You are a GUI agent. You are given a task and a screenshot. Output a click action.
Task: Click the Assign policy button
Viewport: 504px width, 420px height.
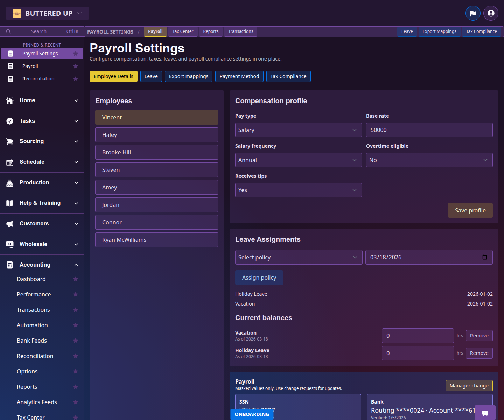click(259, 277)
